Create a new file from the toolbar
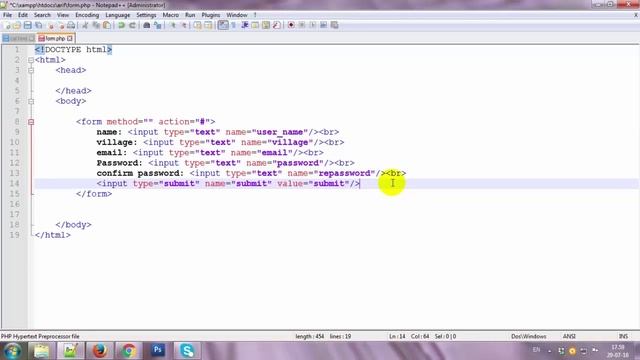640x360 pixels. pos(7,25)
